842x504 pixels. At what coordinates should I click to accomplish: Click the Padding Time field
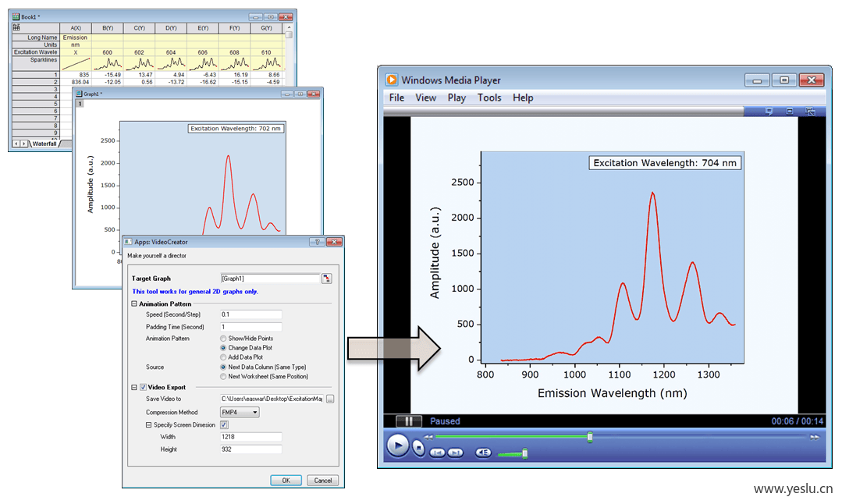pos(250,327)
